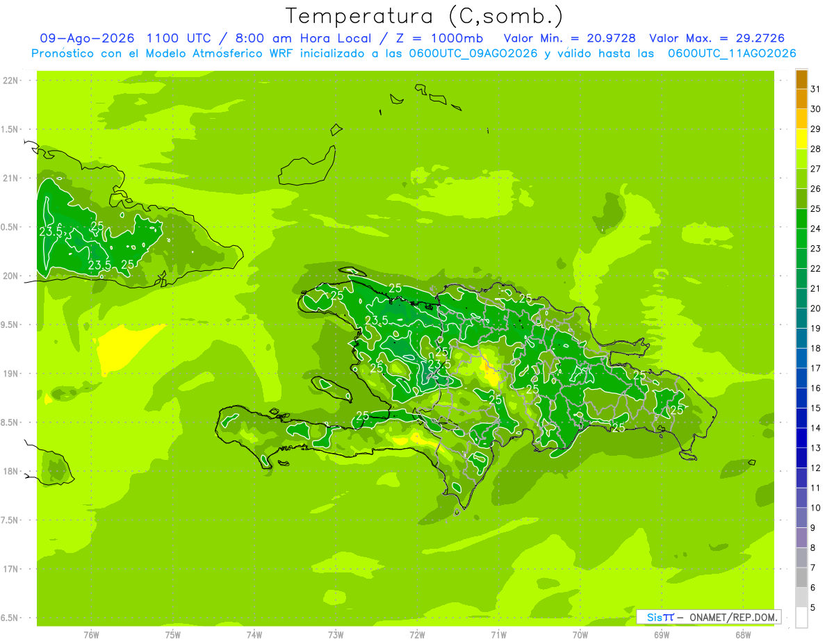Image resolution: width=834 pixels, height=644 pixels.
Task: Click the date "09-Ago-2026" in the header
Action: coord(88,38)
